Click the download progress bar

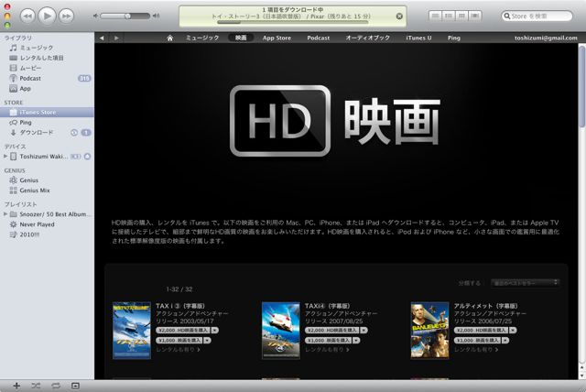click(293, 22)
